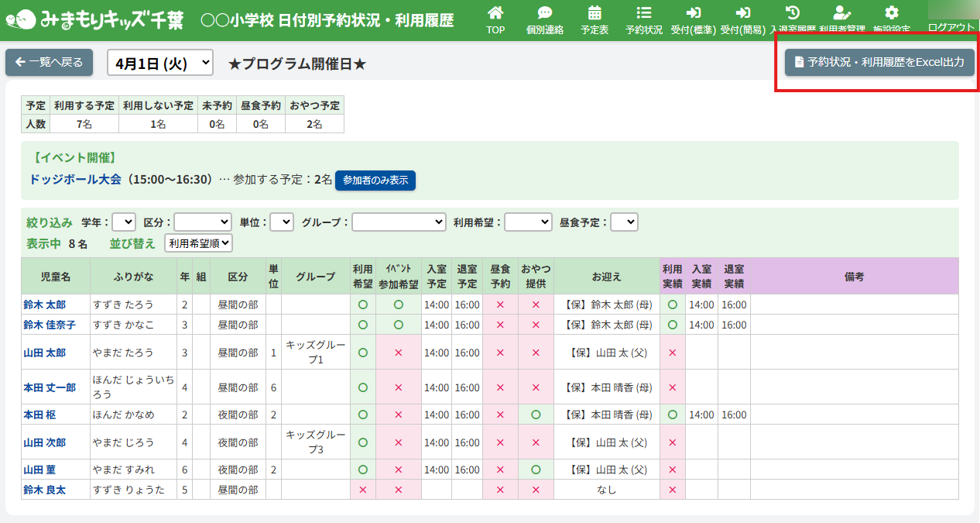This screenshot has width=980, height=523.
Task: Expand the date dropdown 4月1日 (火)
Action: (x=160, y=64)
